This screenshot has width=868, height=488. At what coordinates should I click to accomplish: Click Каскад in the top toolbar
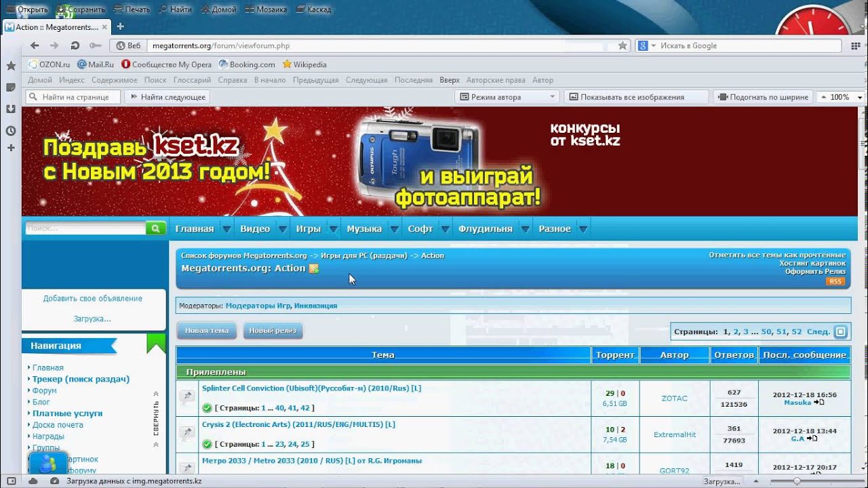[313, 9]
